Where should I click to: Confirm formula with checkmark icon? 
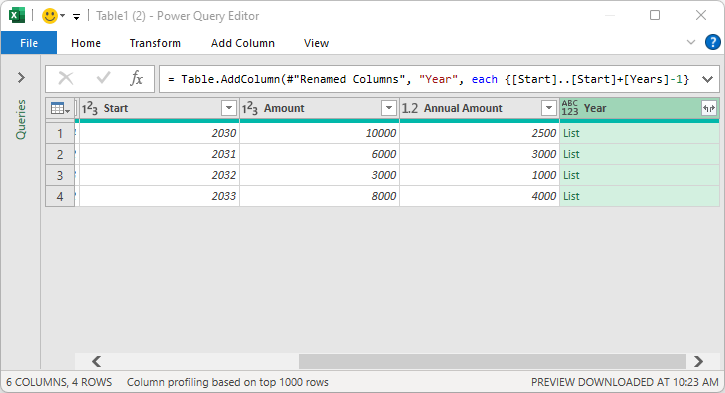point(103,78)
